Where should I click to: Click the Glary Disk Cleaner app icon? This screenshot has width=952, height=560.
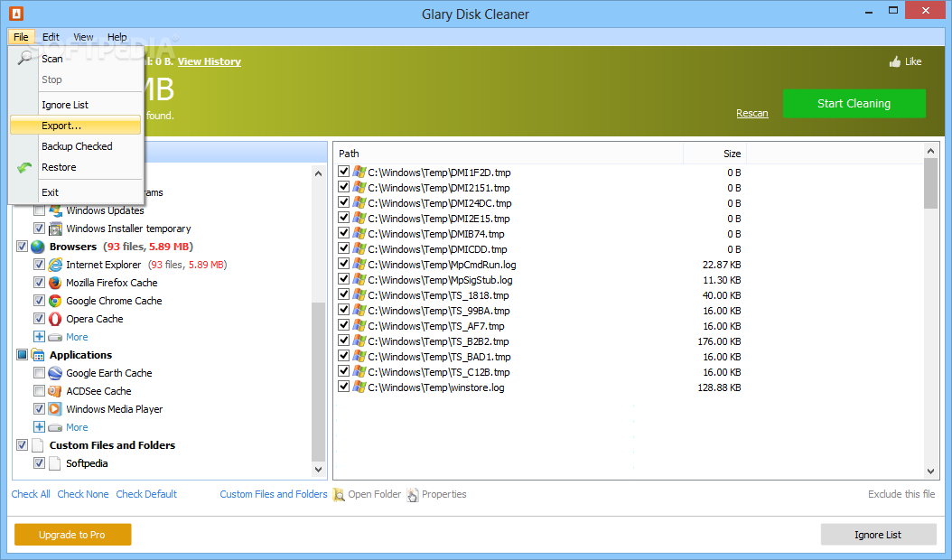point(16,14)
